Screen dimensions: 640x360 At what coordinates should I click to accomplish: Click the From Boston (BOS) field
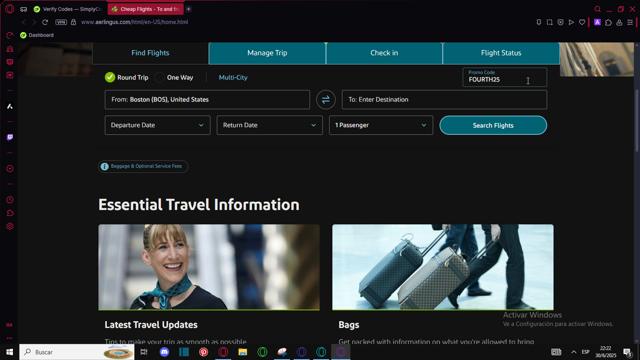[x=207, y=100]
